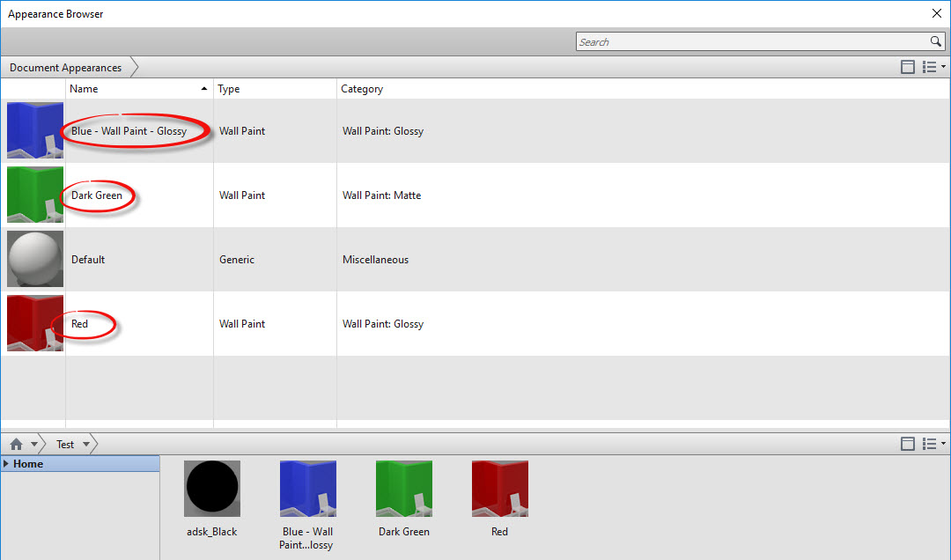Click the preview pane icon above the appearance list
Screen dimensions: 951x560
tap(908, 66)
